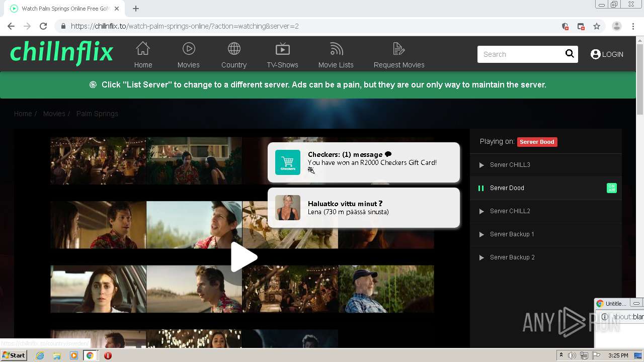
Task: Click the pop-up blocked icon in address bar
Action: 581,26
